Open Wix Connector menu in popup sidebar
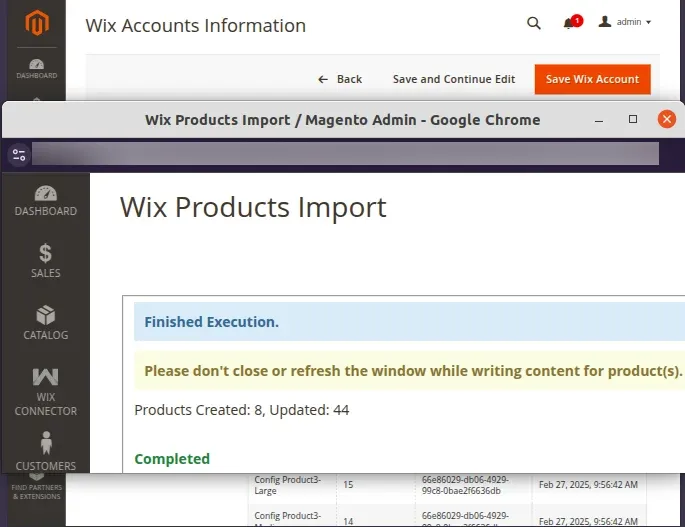This screenshot has width=685, height=527. coord(45,392)
